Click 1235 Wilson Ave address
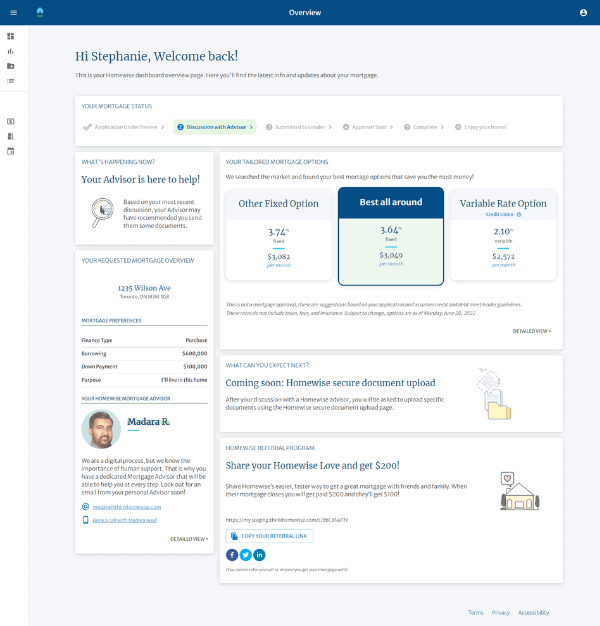This screenshot has height=626, width=600. [144, 288]
